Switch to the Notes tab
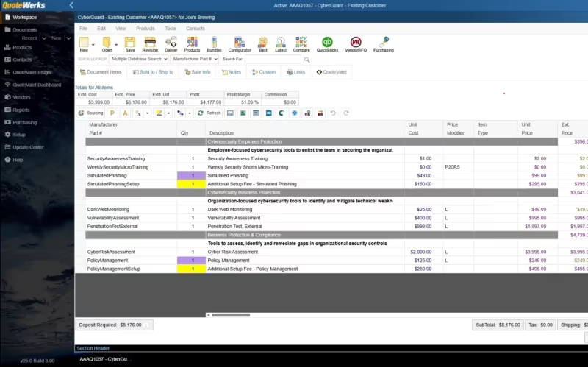 pos(232,72)
